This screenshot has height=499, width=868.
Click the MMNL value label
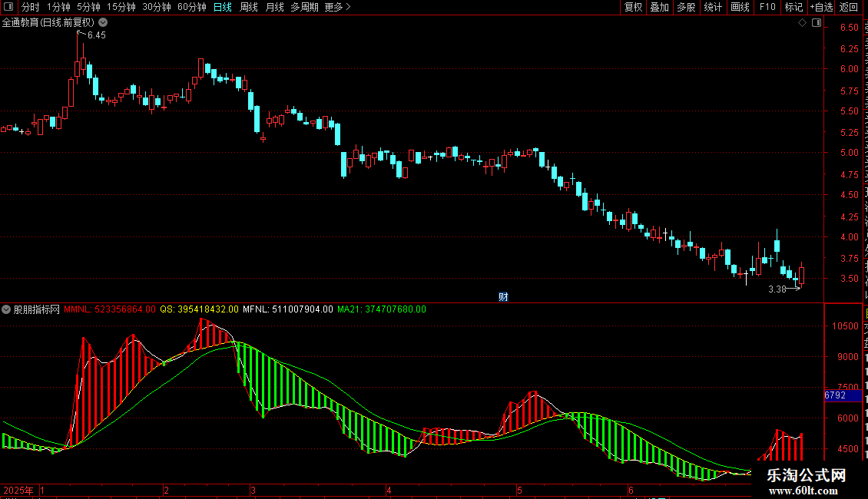pyautogui.click(x=110, y=310)
